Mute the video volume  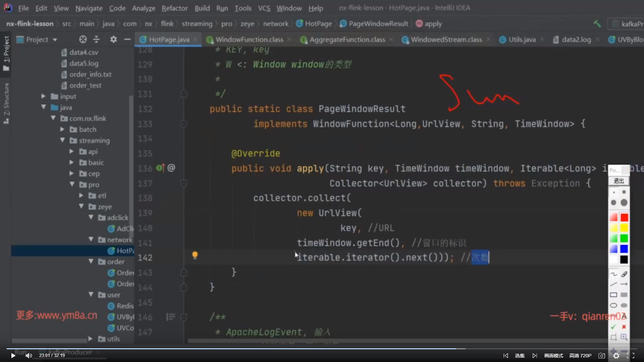[29, 356]
